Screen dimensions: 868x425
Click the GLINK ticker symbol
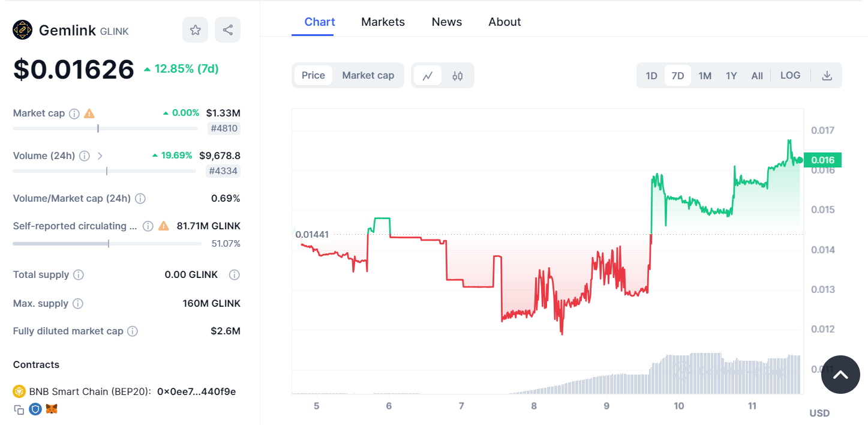115,31
